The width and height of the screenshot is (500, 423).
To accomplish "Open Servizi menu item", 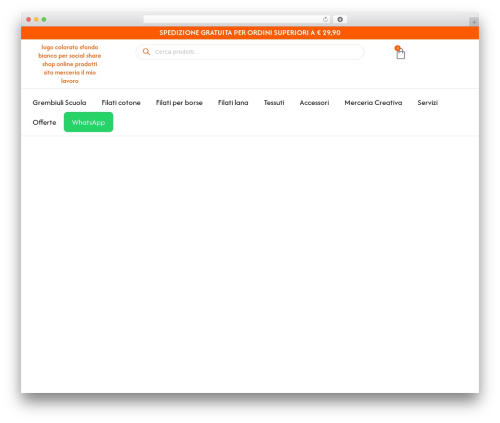I will coord(428,103).
